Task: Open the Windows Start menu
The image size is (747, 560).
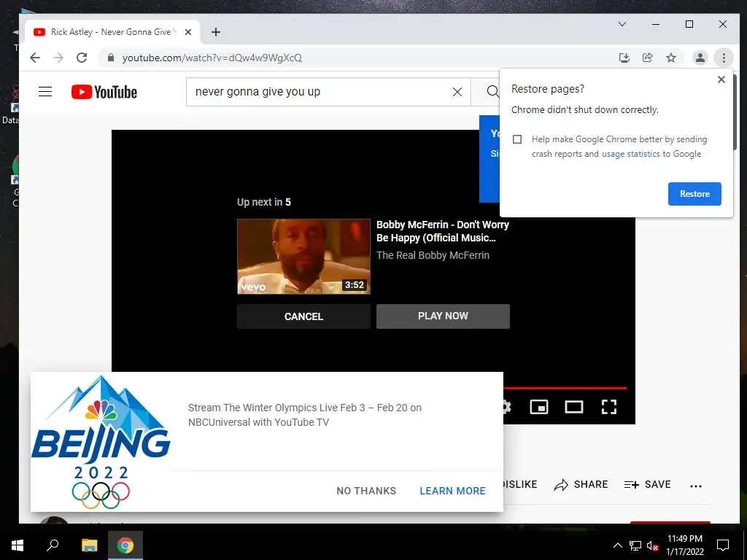Action: [18, 545]
